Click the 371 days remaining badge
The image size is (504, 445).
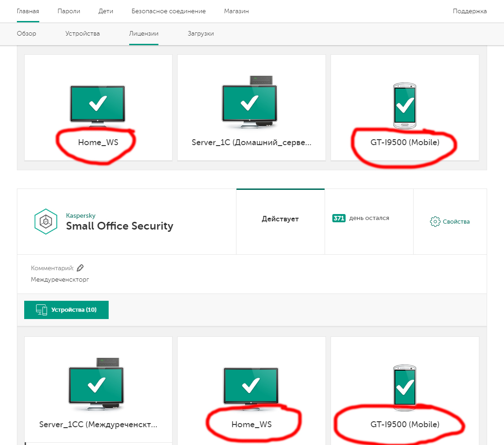coord(339,218)
